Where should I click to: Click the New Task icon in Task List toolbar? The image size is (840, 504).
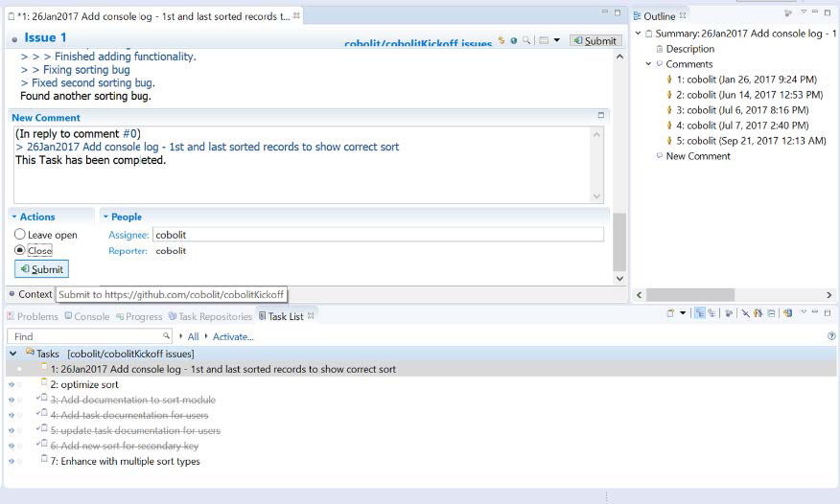click(670, 313)
